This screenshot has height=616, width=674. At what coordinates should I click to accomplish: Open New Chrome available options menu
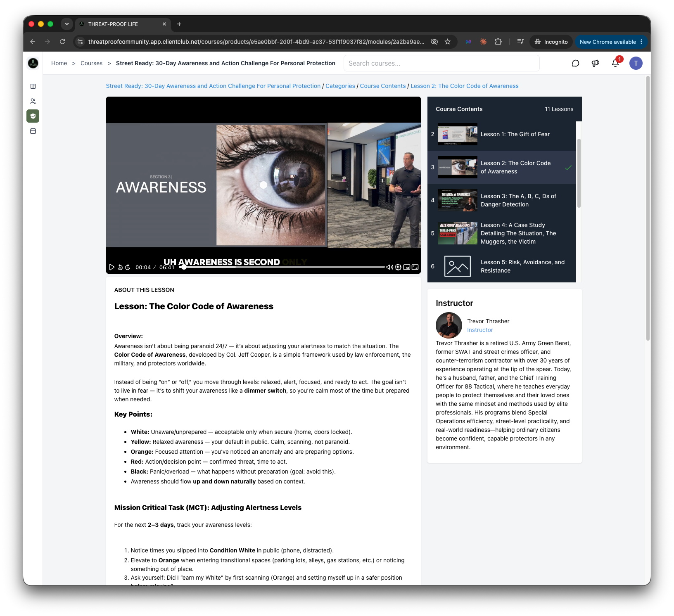click(641, 42)
